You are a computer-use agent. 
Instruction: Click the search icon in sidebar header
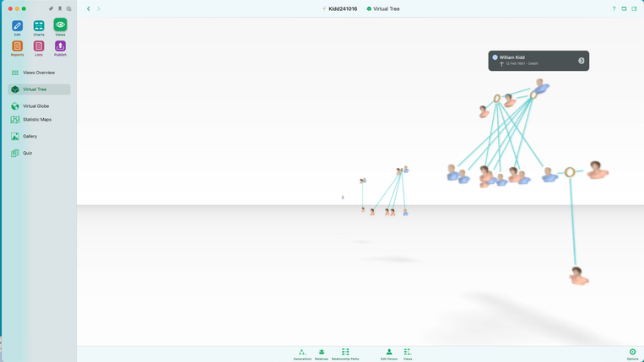(68, 8)
